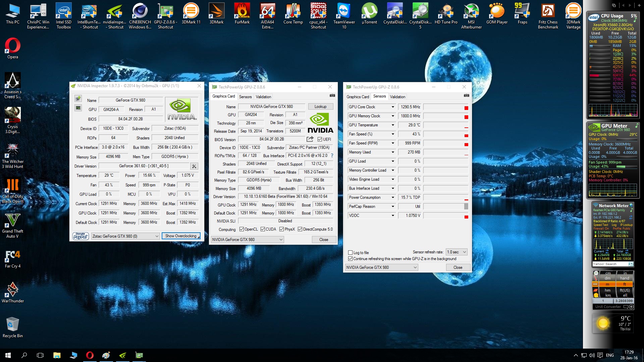This screenshot has height=362, width=644.
Task: Uncheck Continue refreshing in background option
Action: (x=351, y=259)
